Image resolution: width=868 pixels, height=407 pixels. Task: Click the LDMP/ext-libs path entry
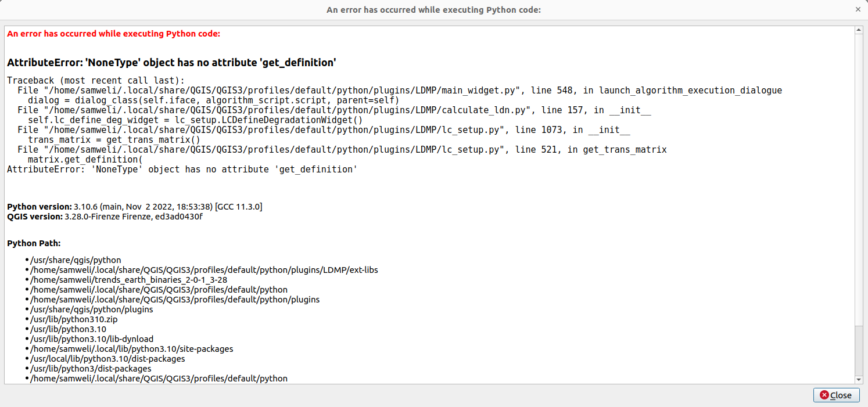coord(203,269)
